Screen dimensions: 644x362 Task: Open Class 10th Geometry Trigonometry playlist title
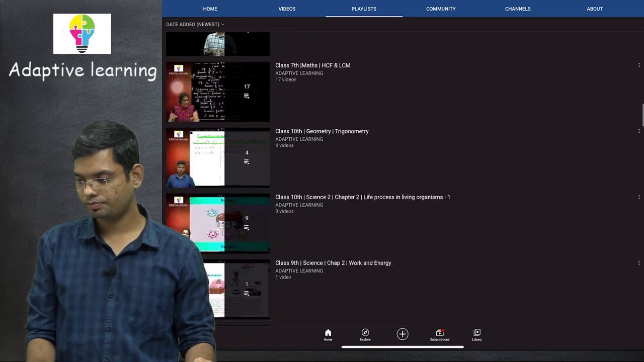321,131
